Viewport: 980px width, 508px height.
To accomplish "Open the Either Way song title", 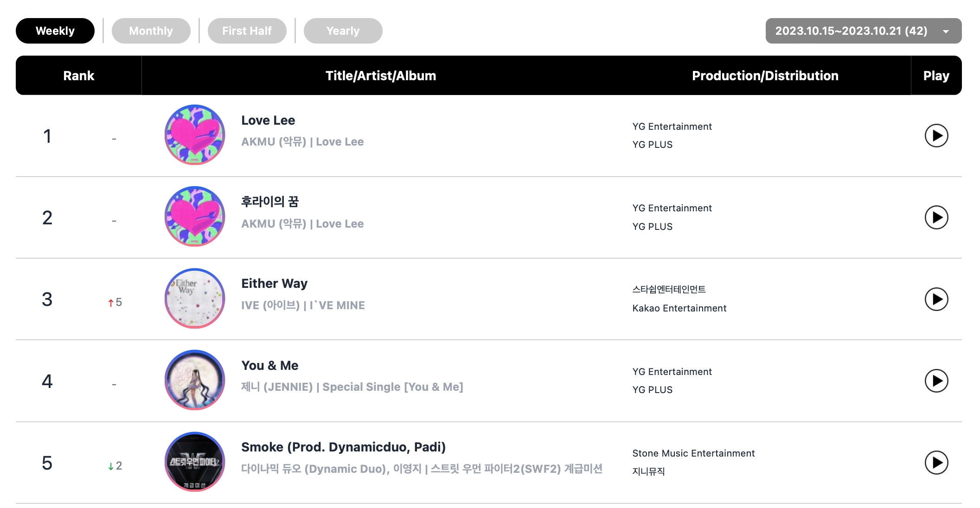I will coord(274,284).
